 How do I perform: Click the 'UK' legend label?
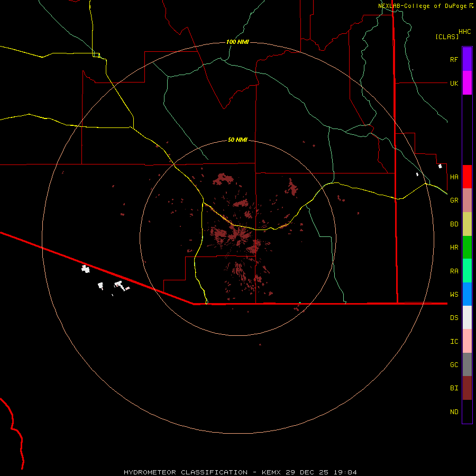(x=454, y=83)
